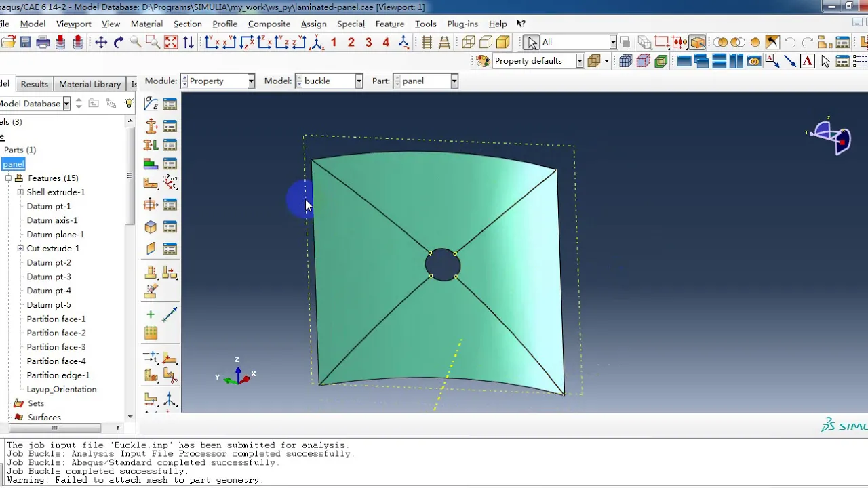Screen dimensions: 868x488
Task: Collapse the Features (15) node
Action: click(x=9, y=178)
